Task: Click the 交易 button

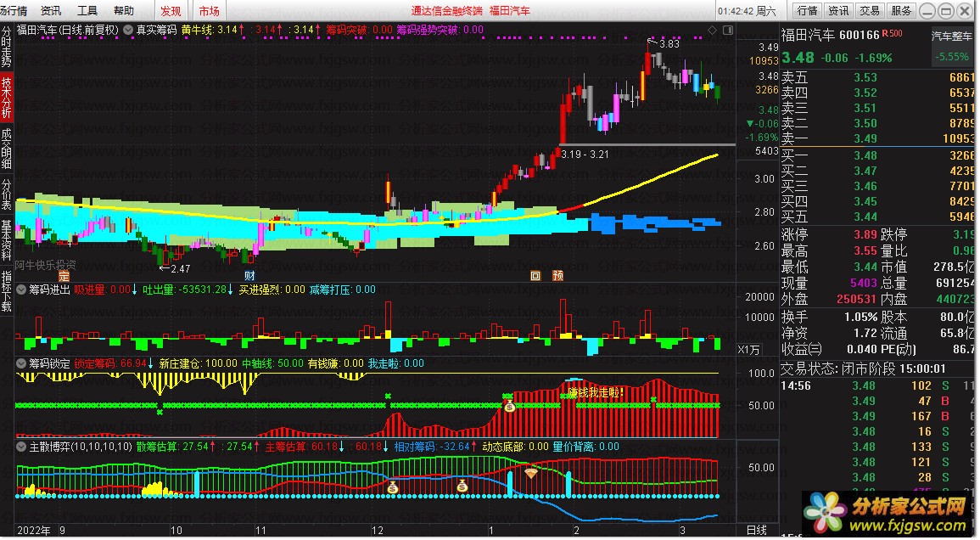Action: point(870,11)
